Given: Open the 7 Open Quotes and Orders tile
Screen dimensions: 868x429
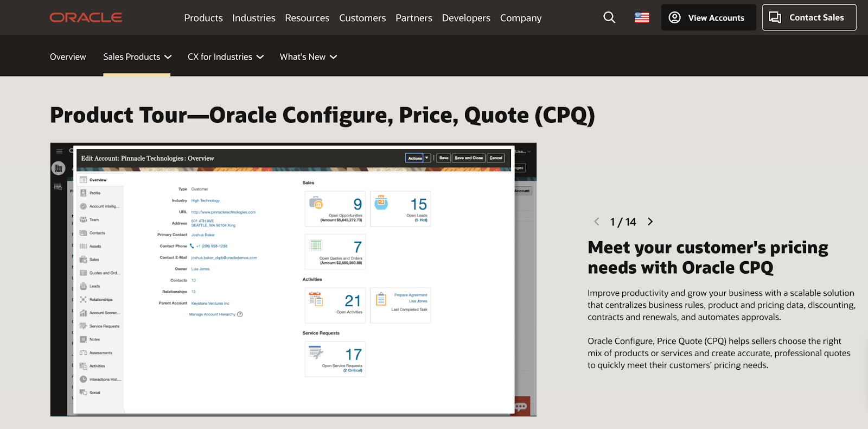Looking at the screenshot, I should 335,251.
